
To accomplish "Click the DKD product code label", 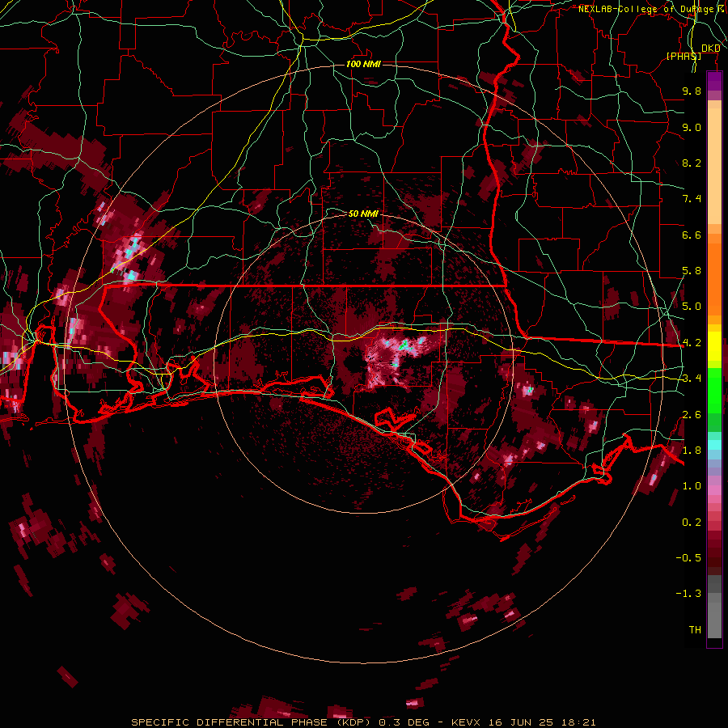I will [x=710, y=49].
